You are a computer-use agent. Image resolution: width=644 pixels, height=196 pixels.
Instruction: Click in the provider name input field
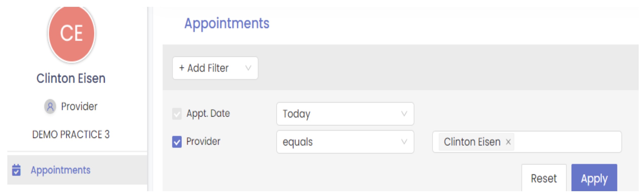pos(567,142)
